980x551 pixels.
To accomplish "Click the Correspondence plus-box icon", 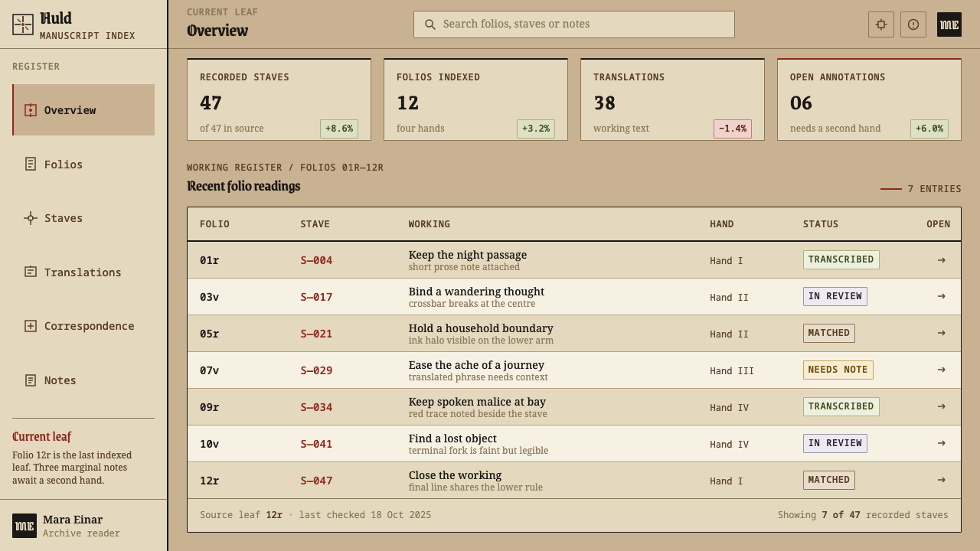I will pos(31,326).
